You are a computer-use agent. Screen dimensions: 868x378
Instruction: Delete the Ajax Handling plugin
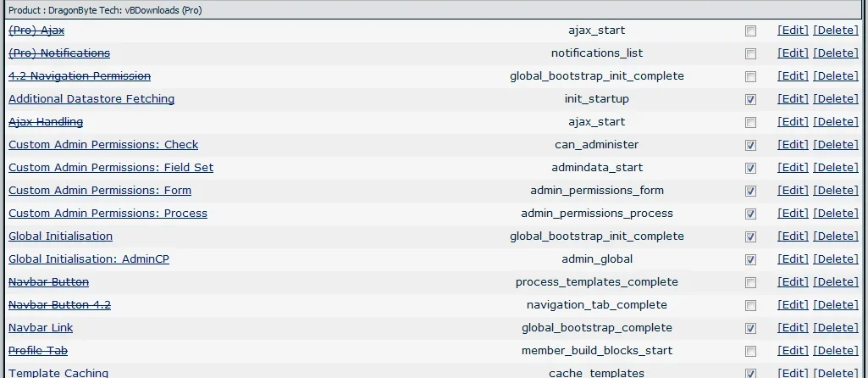(x=836, y=121)
